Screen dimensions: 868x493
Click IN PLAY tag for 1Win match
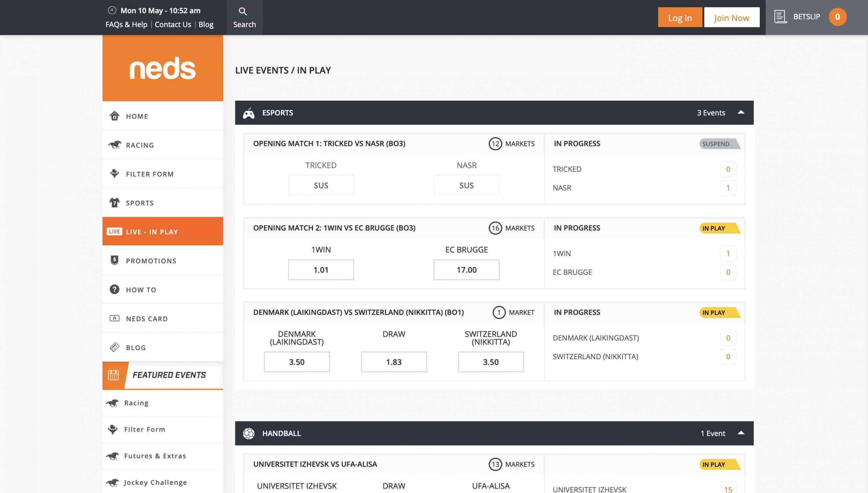pos(719,228)
